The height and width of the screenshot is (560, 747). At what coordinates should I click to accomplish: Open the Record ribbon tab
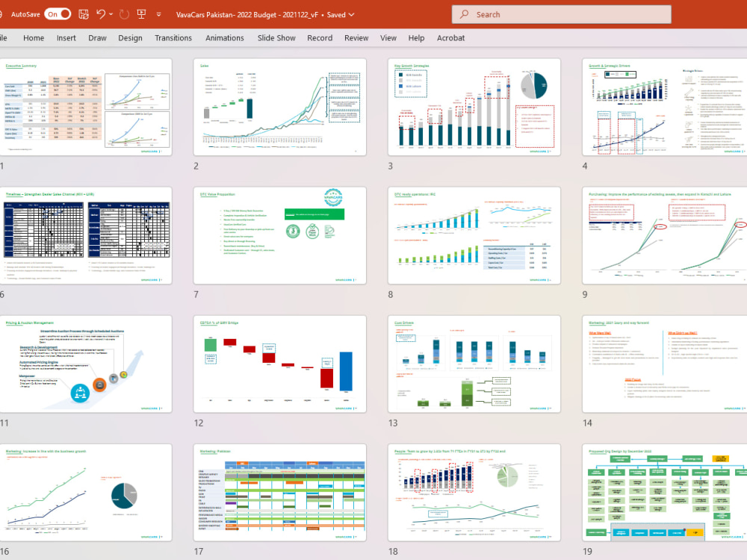click(320, 38)
